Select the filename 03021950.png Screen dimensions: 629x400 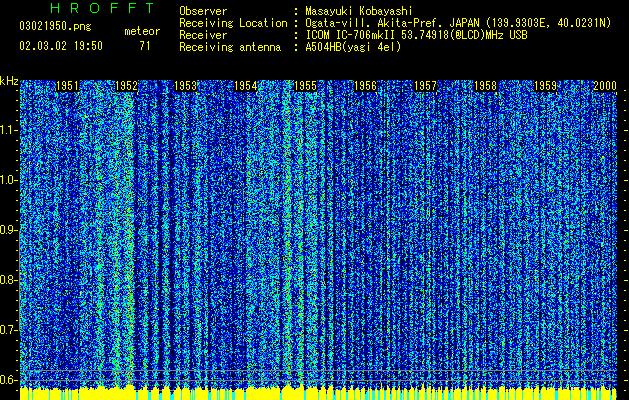coord(55,26)
